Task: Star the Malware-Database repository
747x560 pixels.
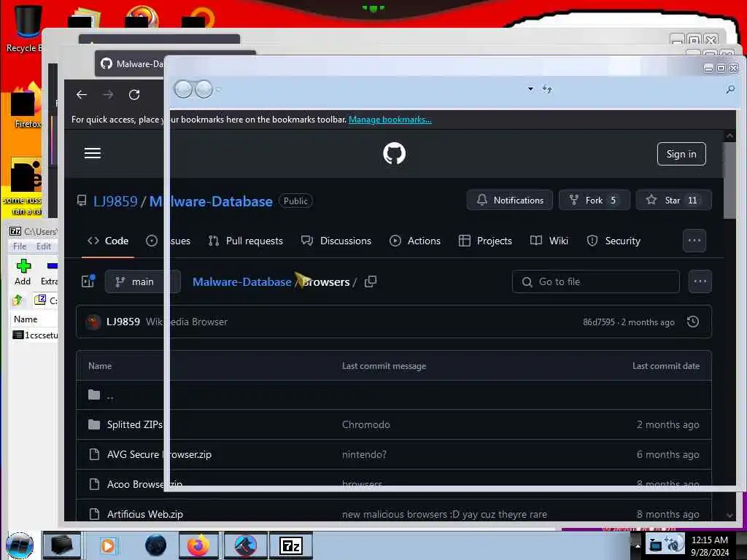Action: pyautogui.click(x=673, y=200)
